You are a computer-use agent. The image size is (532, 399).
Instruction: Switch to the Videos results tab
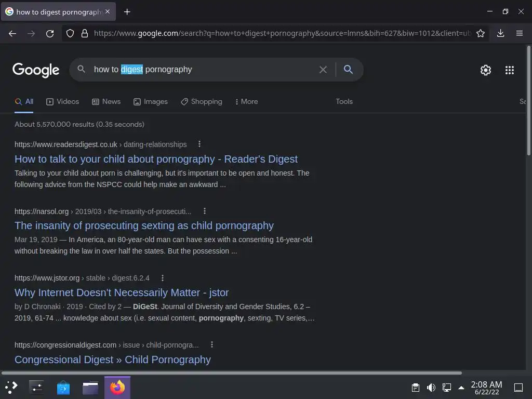(x=62, y=101)
